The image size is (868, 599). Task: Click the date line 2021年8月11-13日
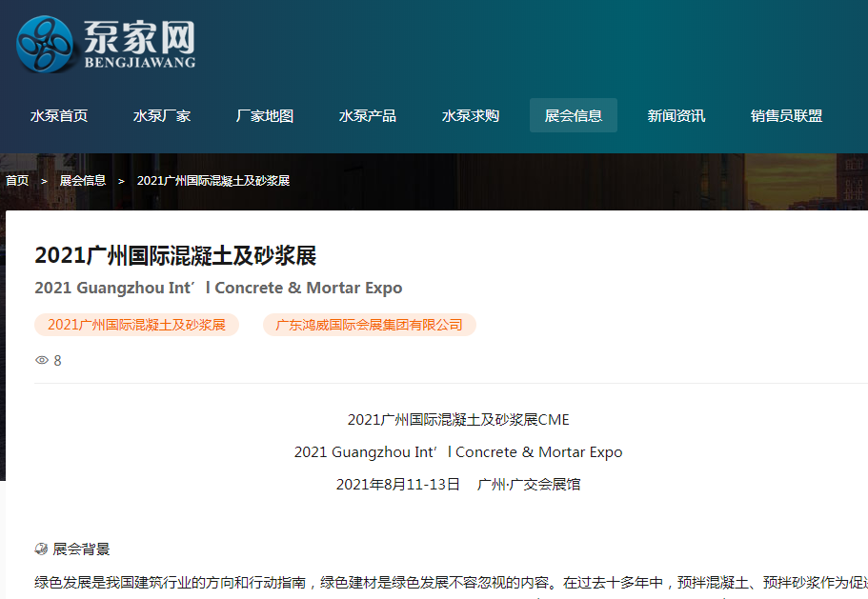coord(398,484)
